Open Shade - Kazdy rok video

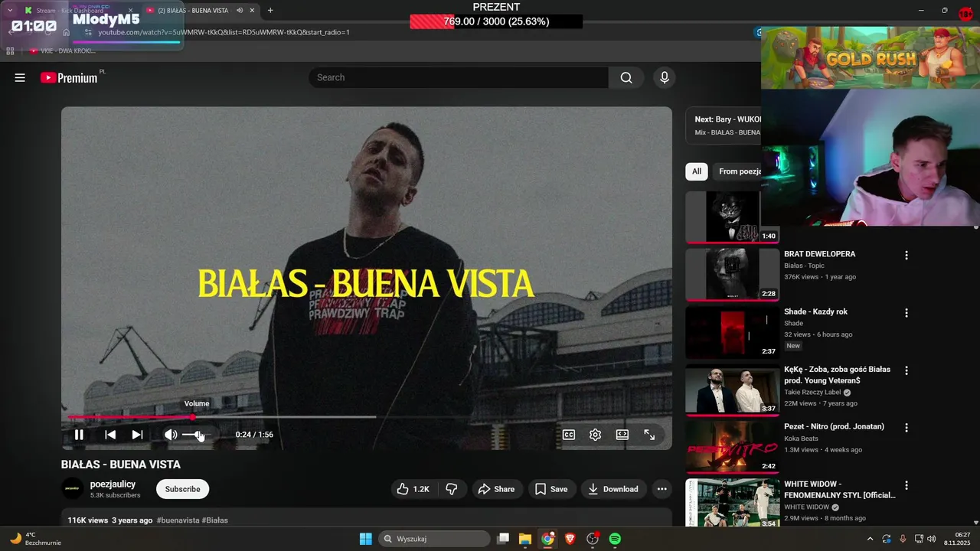pos(815,311)
